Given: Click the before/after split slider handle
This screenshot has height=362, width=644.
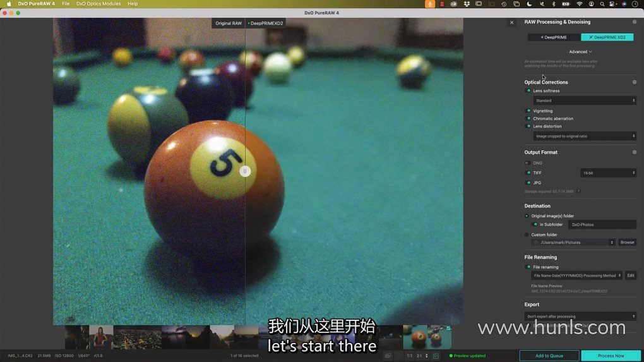Looking at the screenshot, I should tap(245, 171).
